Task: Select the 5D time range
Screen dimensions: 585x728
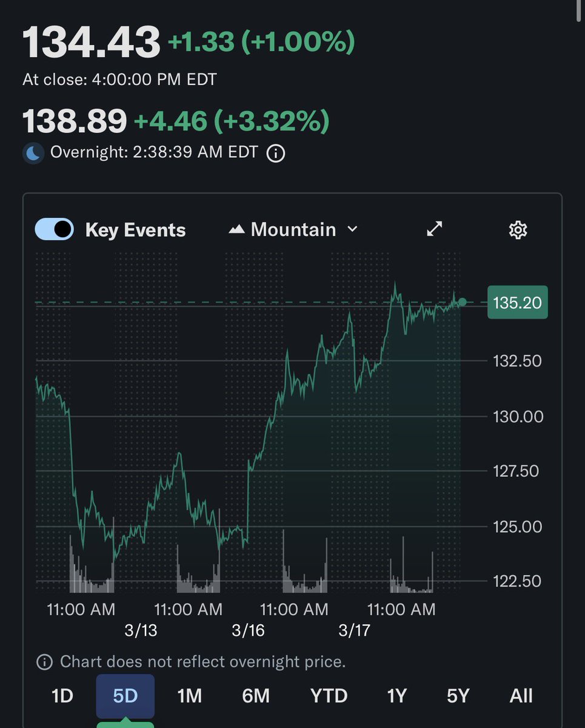Action: 125,695
